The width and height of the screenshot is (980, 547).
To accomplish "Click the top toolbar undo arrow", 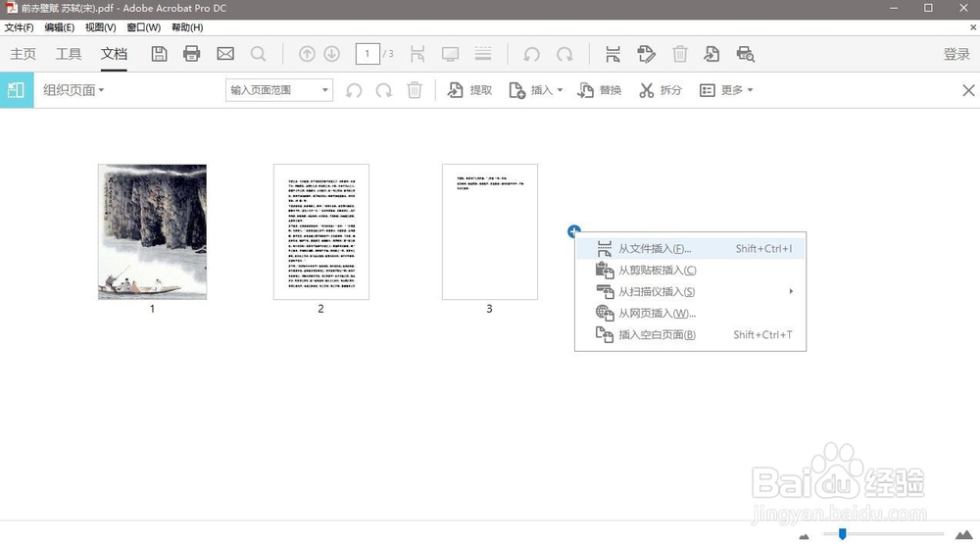I will pos(531,54).
